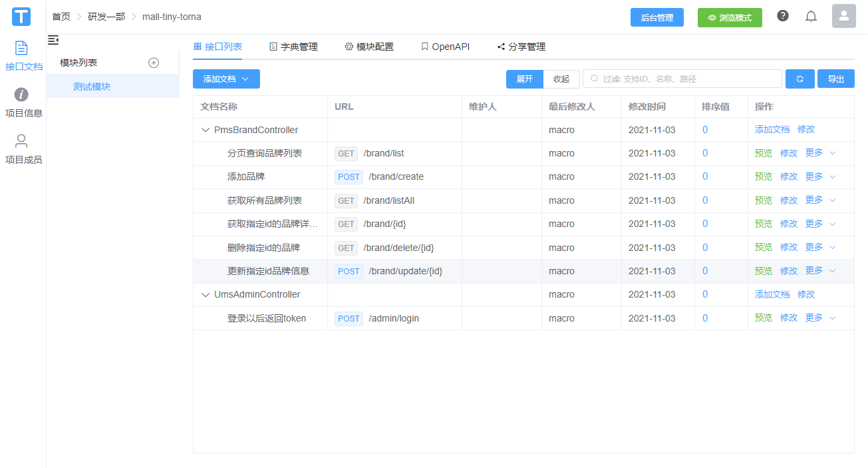Open the 接口文档 sidebar section
This screenshot has height=468, width=868.
pos(23,57)
